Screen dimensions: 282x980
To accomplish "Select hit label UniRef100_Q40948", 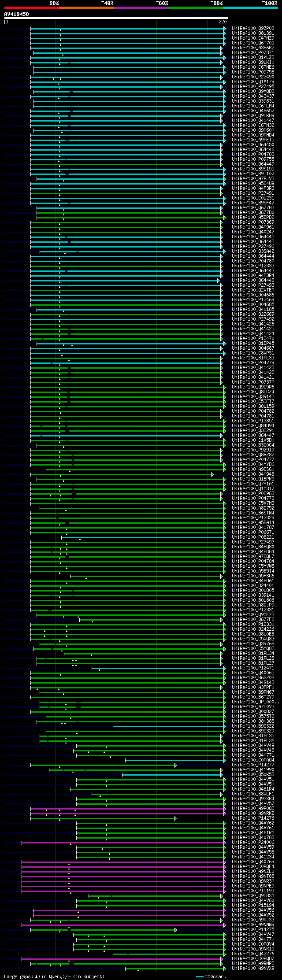I will tap(253, 474).
